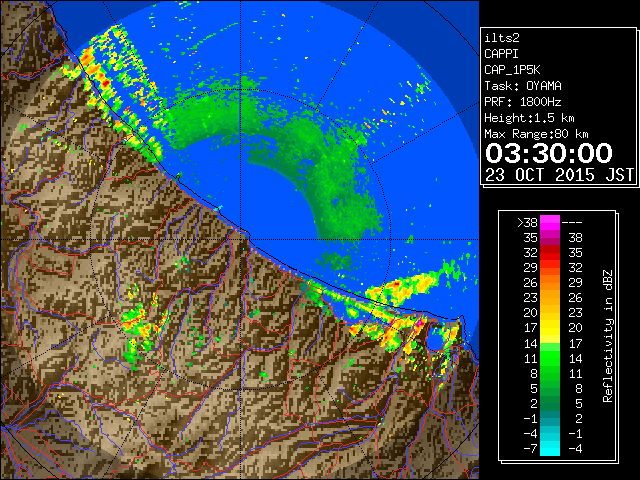Pick the red-orange 29–32 dBZ legend band
Screen dimensions: 640x480
click(x=549, y=268)
